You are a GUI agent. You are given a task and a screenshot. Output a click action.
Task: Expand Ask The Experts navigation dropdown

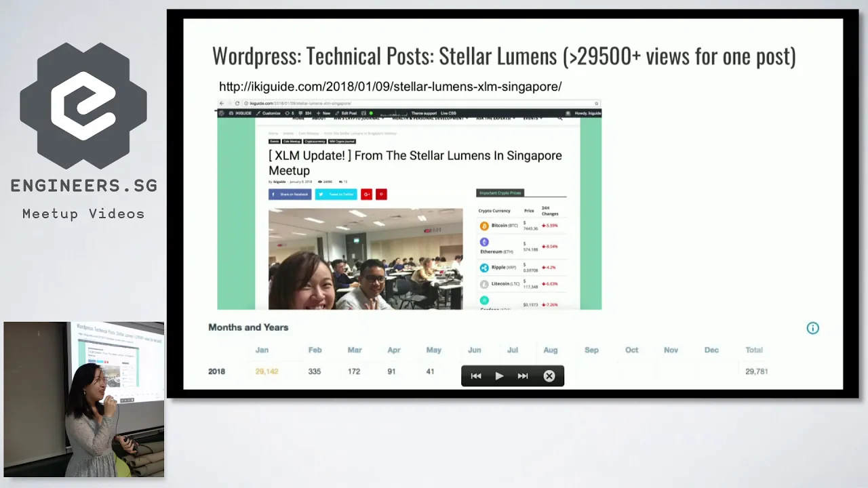click(495, 118)
